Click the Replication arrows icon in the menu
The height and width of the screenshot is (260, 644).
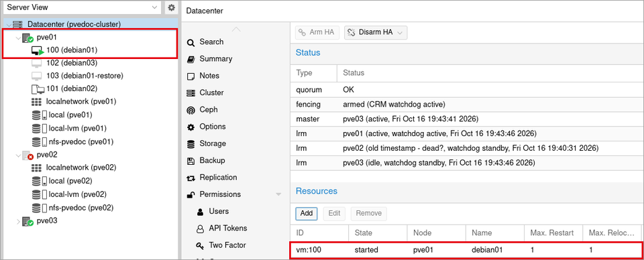coord(191,178)
